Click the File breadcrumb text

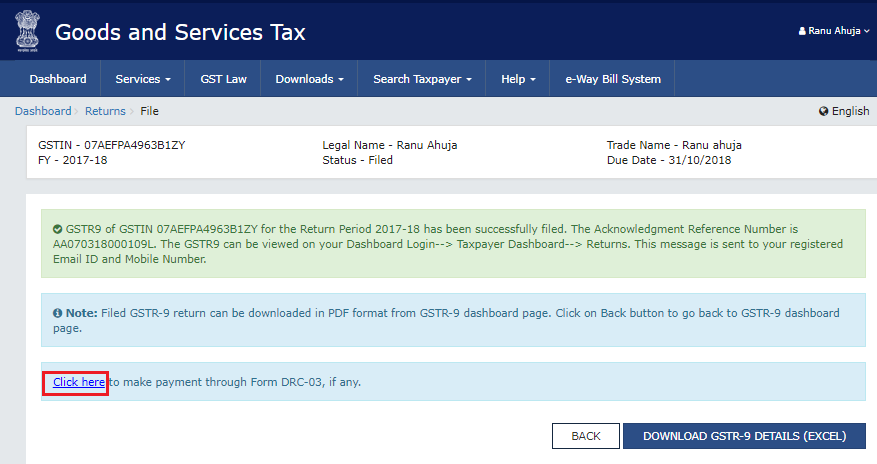[149, 111]
